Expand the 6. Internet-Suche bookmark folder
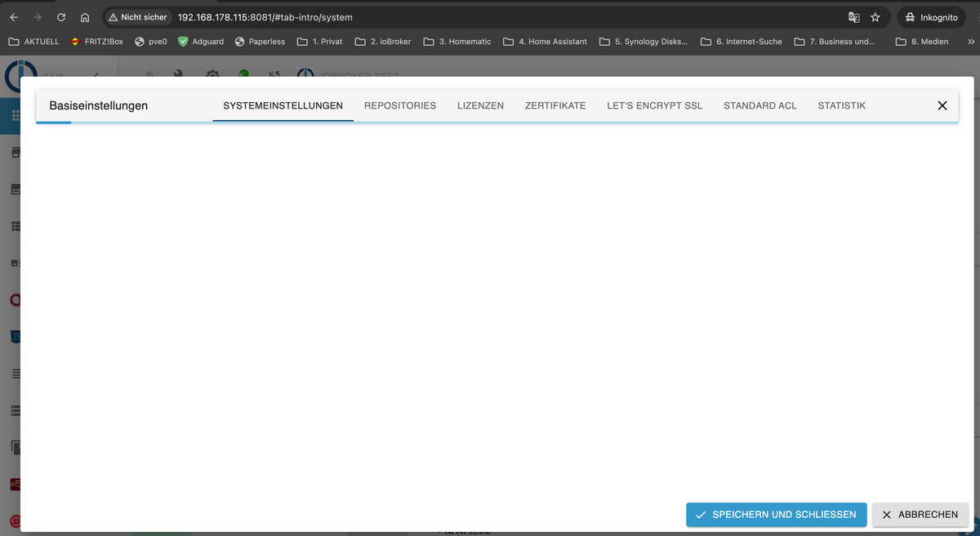Screen dimensions: 980x536 click(742, 41)
